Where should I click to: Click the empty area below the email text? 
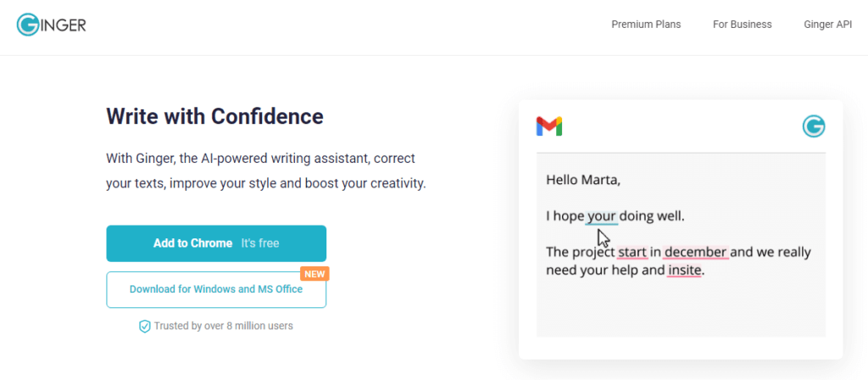click(681, 314)
